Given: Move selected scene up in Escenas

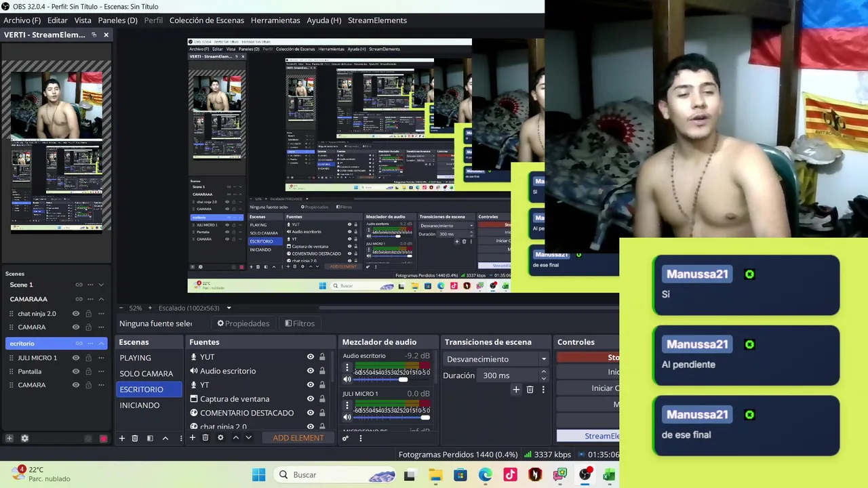Looking at the screenshot, I should point(165,439).
